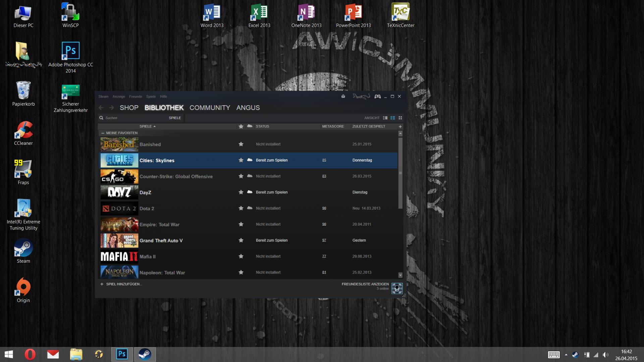The image size is (644, 362).
Task: Select the CCleaner desktop icon
Action: 23,133
